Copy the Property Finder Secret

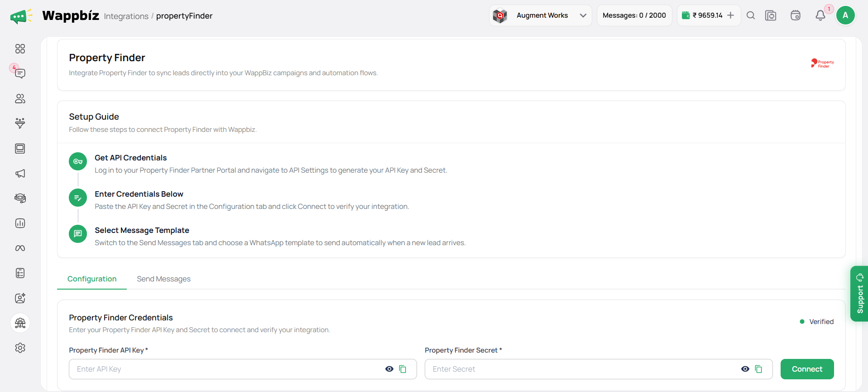pos(758,369)
